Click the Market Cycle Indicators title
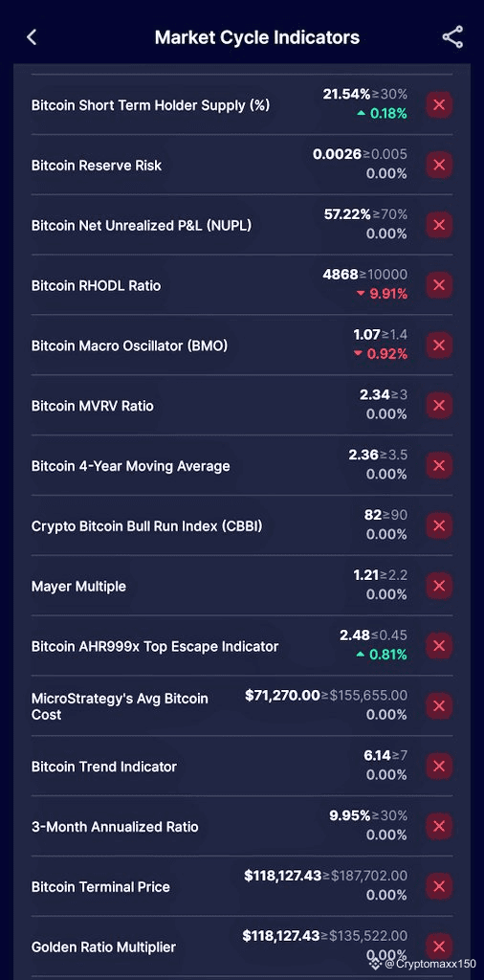 (257, 37)
